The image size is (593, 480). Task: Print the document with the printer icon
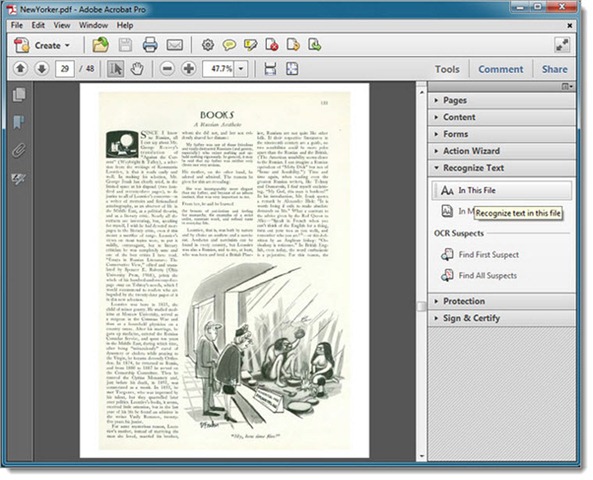(x=150, y=45)
